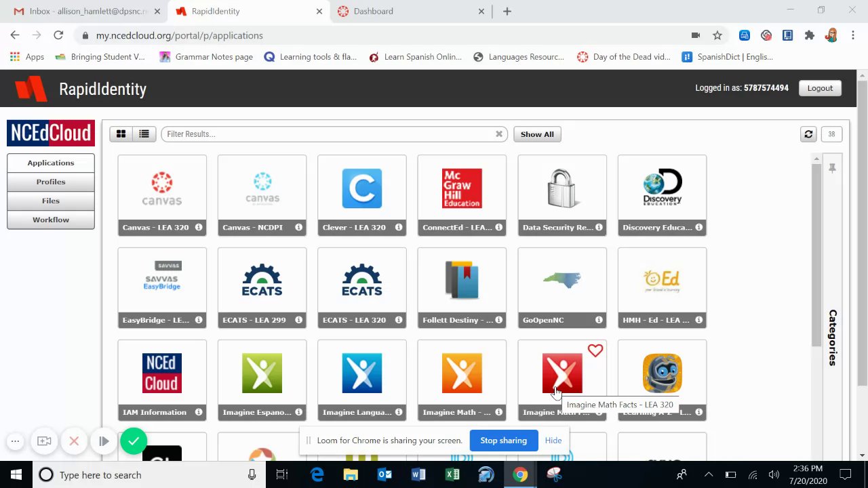Image resolution: width=868 pixels, height=488 pixels.
Task: Launch Clever - LEA 320
Action: 362,195
